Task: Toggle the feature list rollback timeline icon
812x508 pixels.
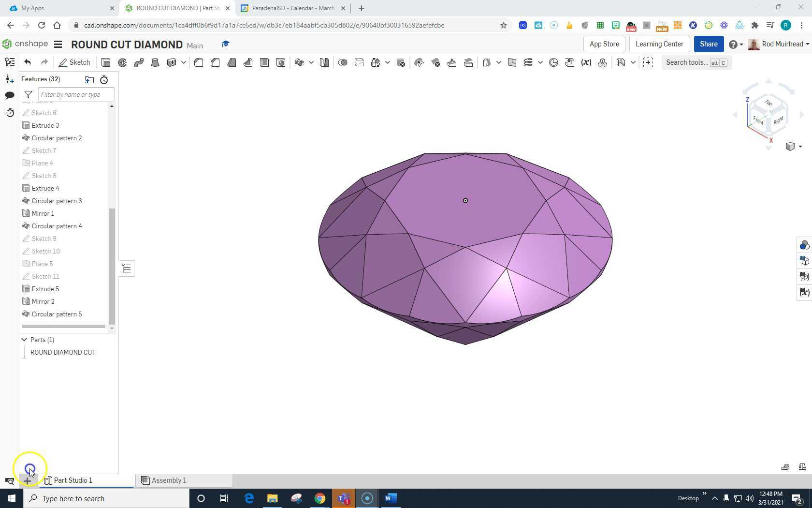Action: pyautogui.click(x=104, y=79)
